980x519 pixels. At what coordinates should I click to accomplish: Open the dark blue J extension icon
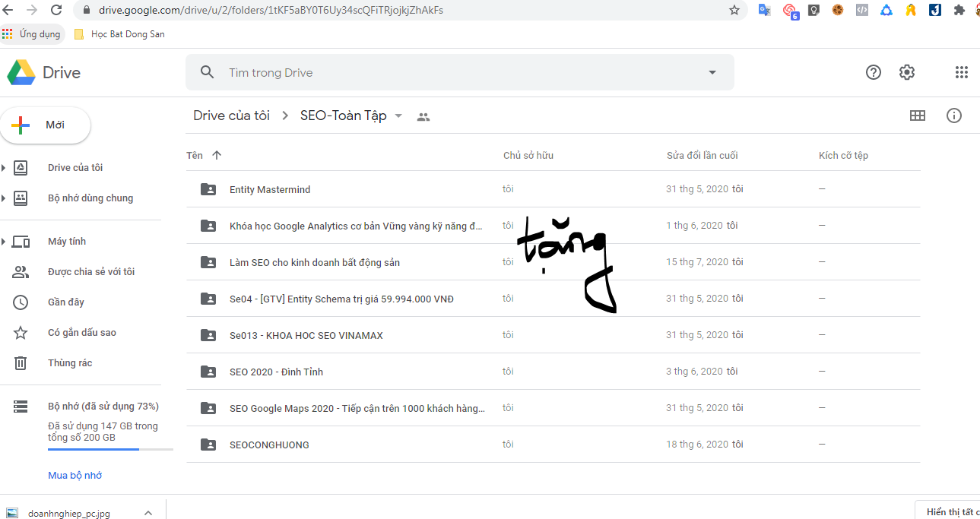(935, 10)
